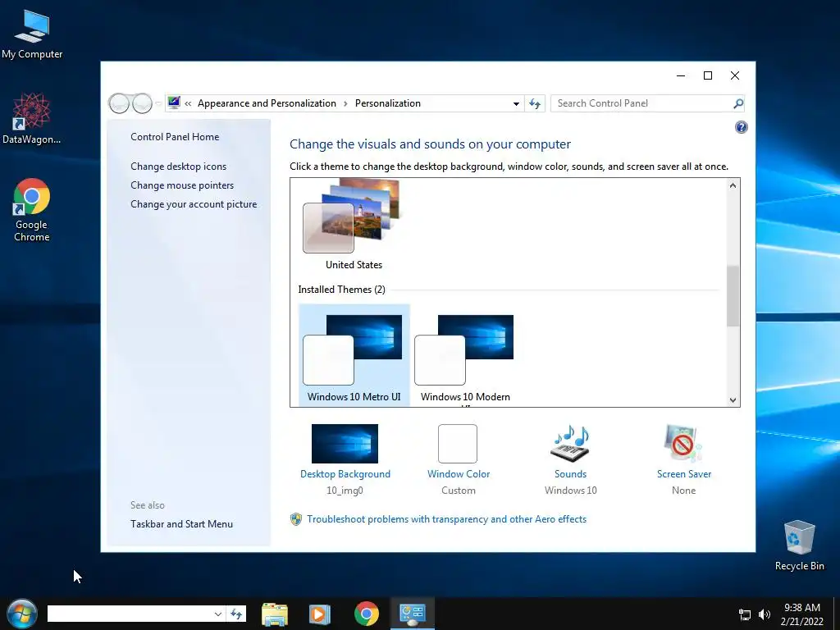The image size is (840, 630).
Task: Open the My Computer desktop icon
Action: [x=32, y=34]
